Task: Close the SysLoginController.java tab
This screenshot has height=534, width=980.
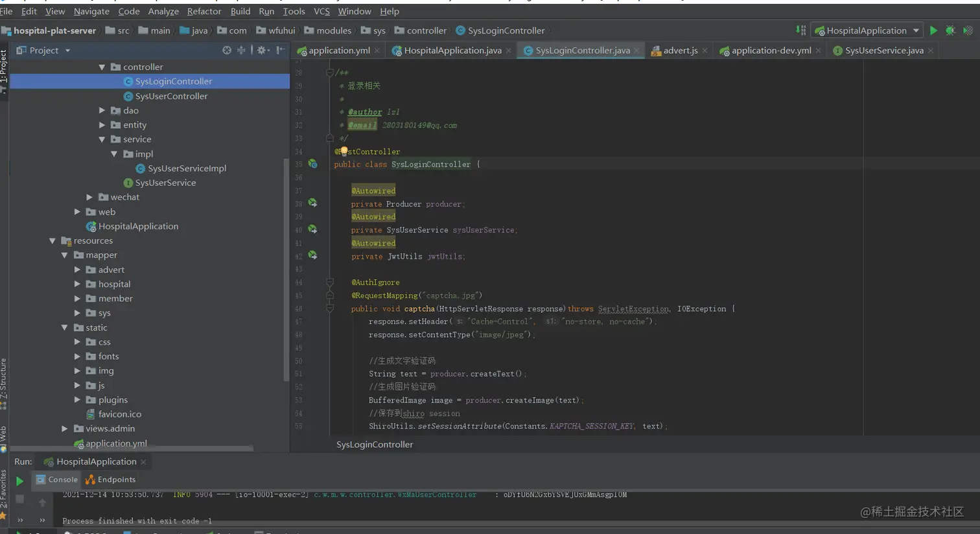Action: tap(636, 51)
